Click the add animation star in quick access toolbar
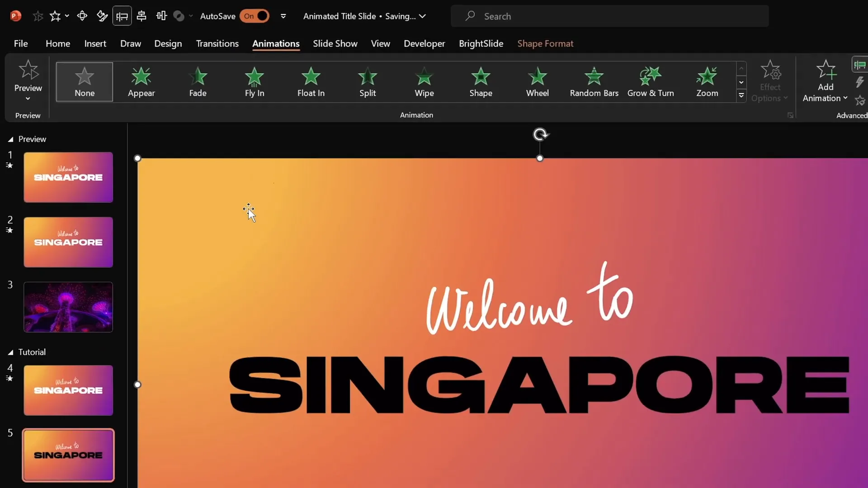The image size is (868, 488). (x=55, y=16)
